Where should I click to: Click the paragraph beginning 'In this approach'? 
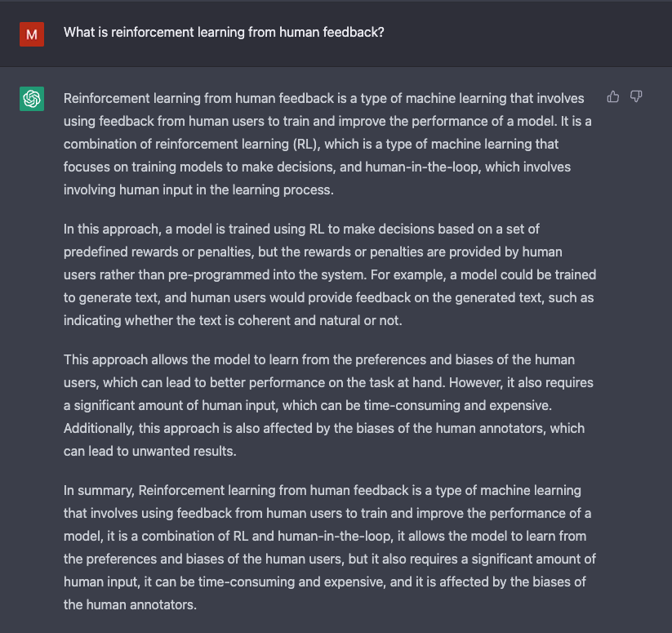coord(330,274)
